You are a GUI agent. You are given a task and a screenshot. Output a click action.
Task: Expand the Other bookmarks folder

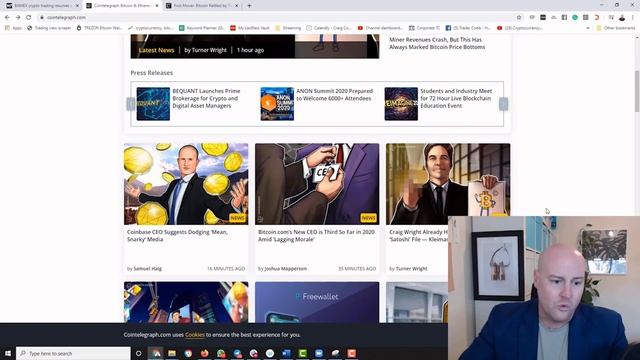[616, 28]
